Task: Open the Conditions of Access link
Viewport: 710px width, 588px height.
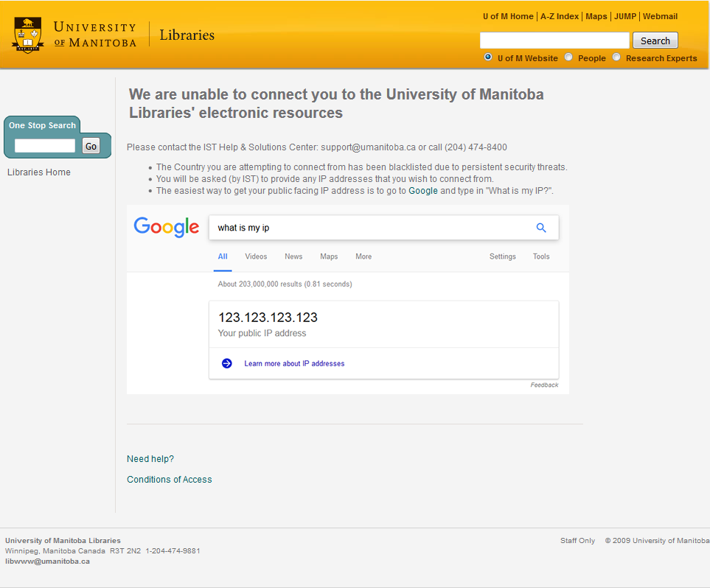Action: tap(170, 480)
